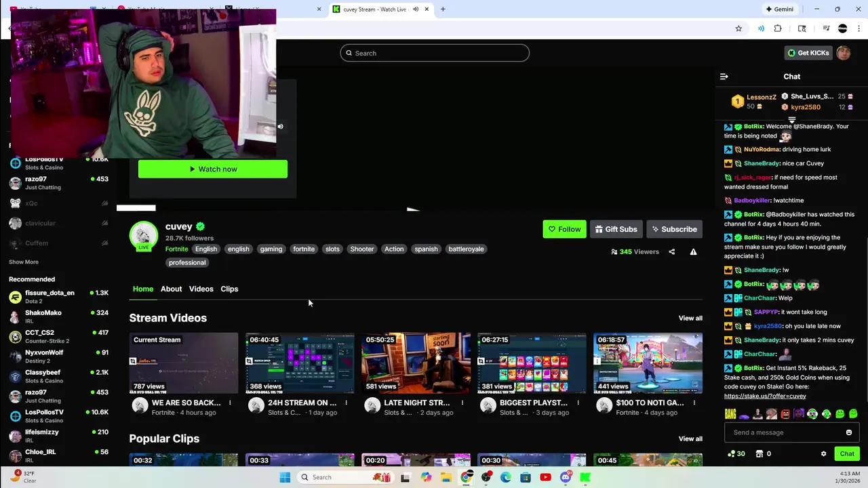Subscribe to cuvey
868x488 pixels.
pos(674,229)
